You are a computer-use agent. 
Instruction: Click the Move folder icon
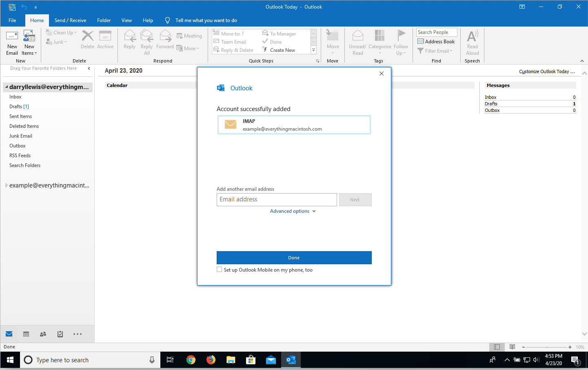coord(333,36)
